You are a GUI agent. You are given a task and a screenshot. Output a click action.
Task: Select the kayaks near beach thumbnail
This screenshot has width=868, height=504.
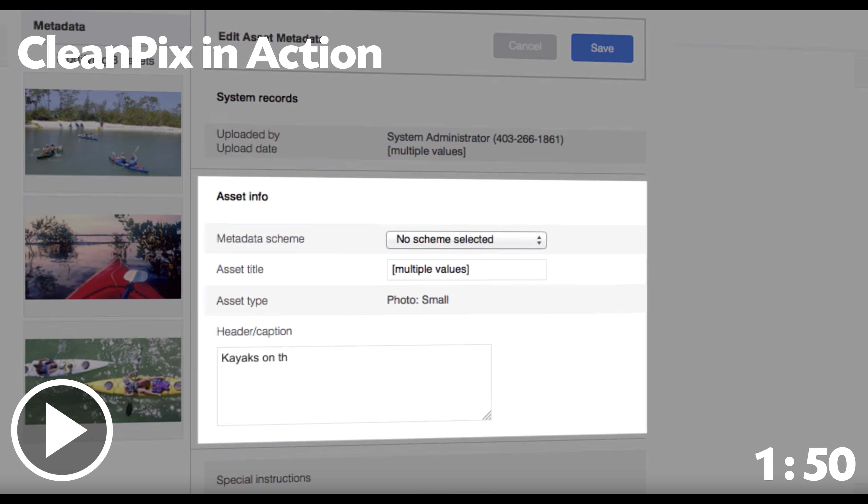point(103,132)
